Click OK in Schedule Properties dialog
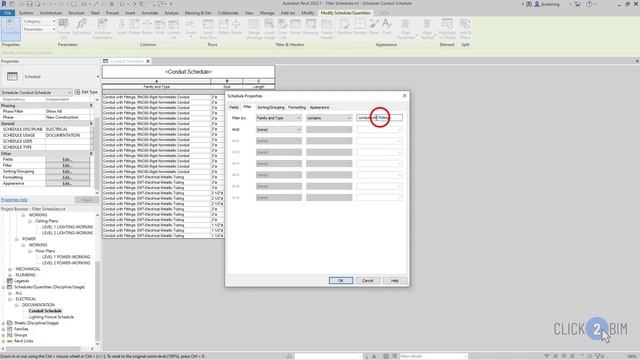 point(341,280)
